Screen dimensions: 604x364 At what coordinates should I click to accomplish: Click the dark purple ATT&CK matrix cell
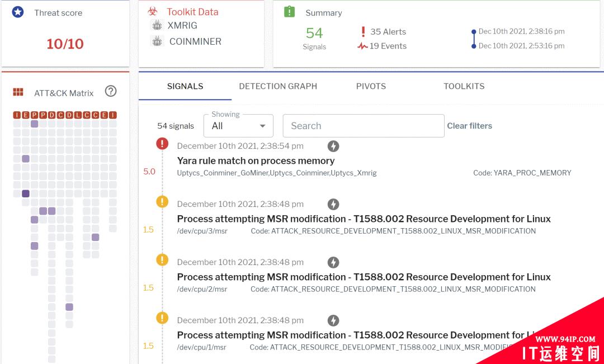point(25,193)
